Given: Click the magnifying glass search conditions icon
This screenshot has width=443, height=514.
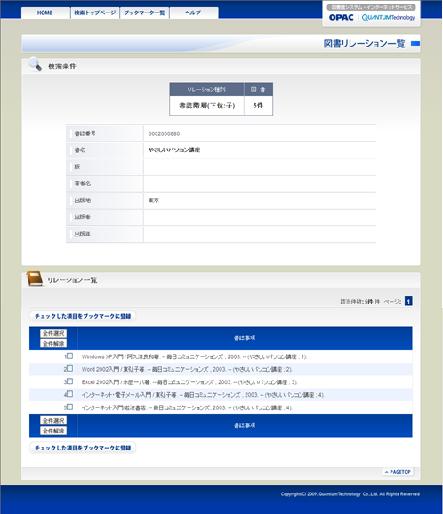Looking at the screenshot, I should tap(35, 64).
